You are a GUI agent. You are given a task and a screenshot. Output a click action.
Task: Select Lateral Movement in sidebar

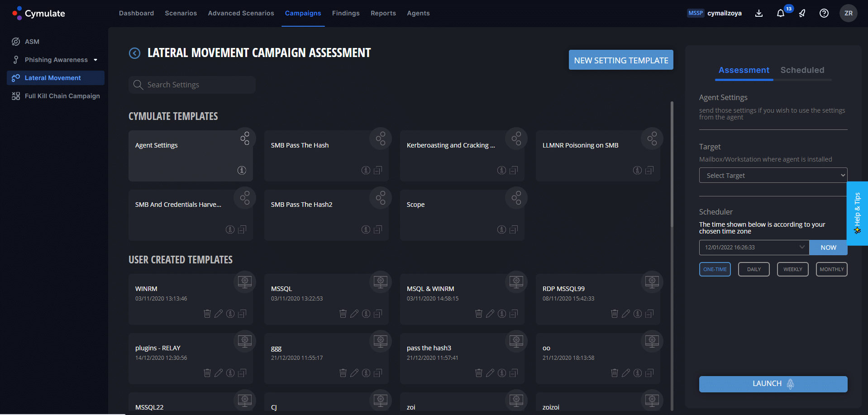56,78
